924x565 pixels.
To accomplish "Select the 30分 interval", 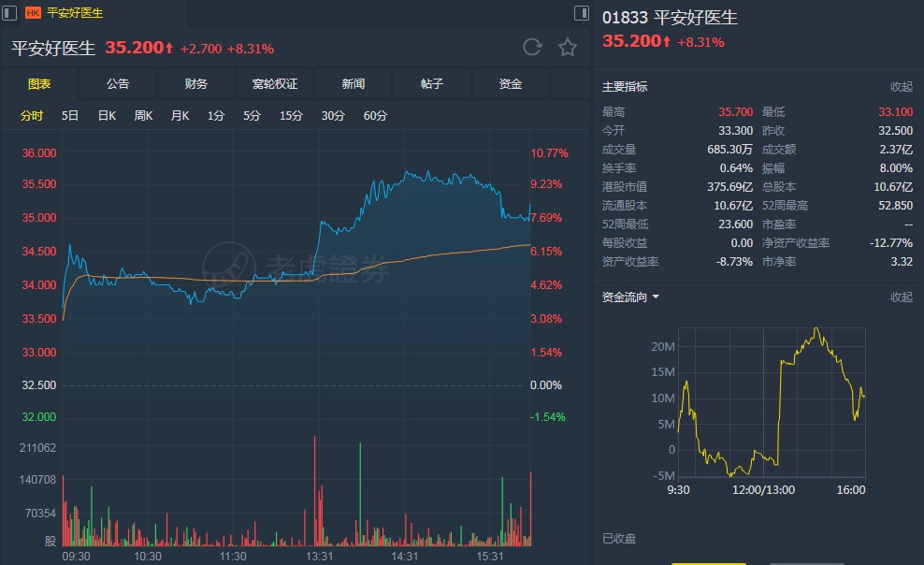I will (333, 115).
